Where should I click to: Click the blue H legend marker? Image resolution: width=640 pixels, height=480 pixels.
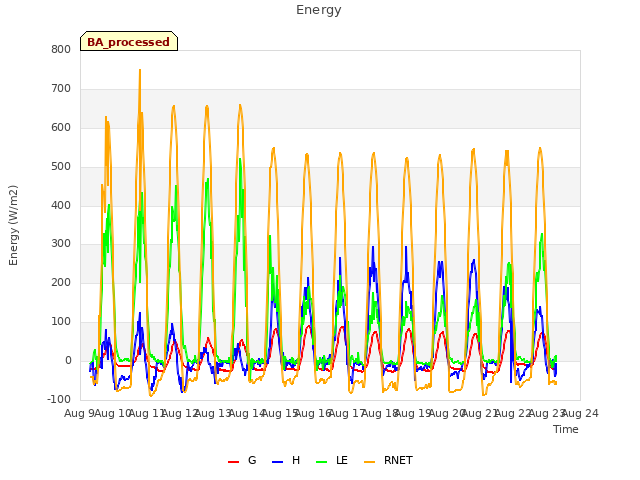tap(277, 462)
